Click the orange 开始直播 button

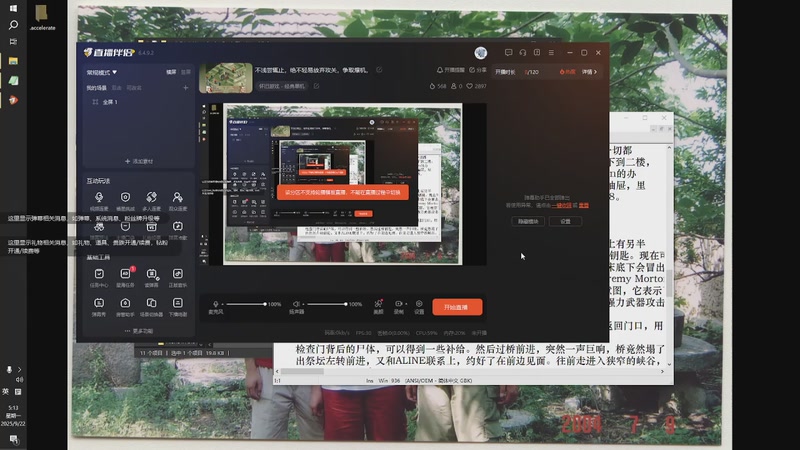457,307
